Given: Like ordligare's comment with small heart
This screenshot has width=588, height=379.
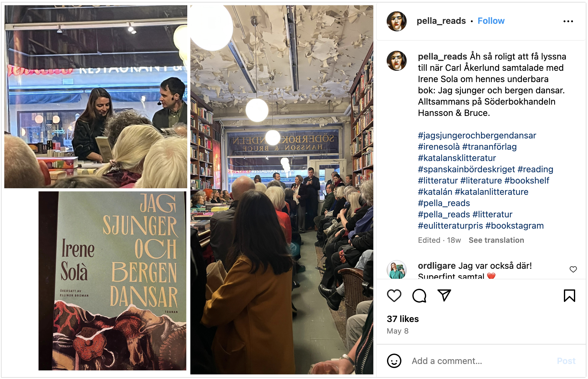Looking at the screenshot, I should click(573, 269).
